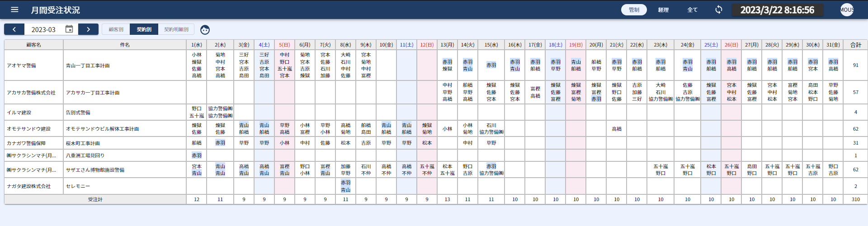Click the アオヤマ警備 row total 91

coord(856,65)
